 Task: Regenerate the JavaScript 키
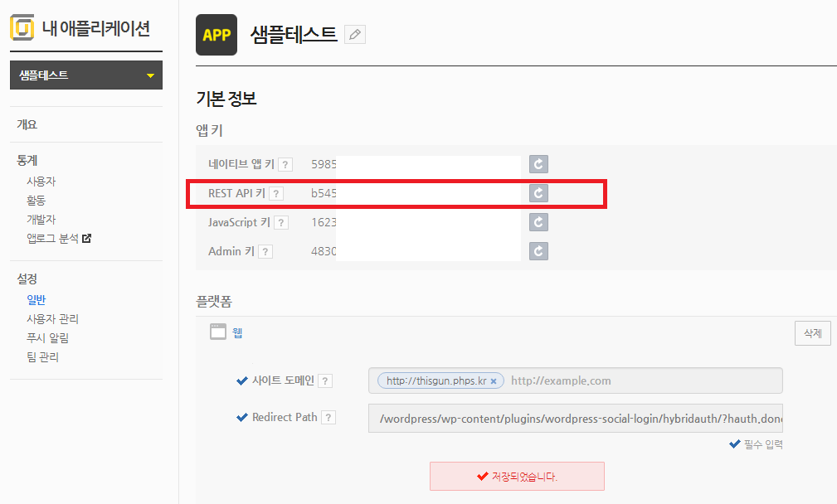[x=538, y=222]
